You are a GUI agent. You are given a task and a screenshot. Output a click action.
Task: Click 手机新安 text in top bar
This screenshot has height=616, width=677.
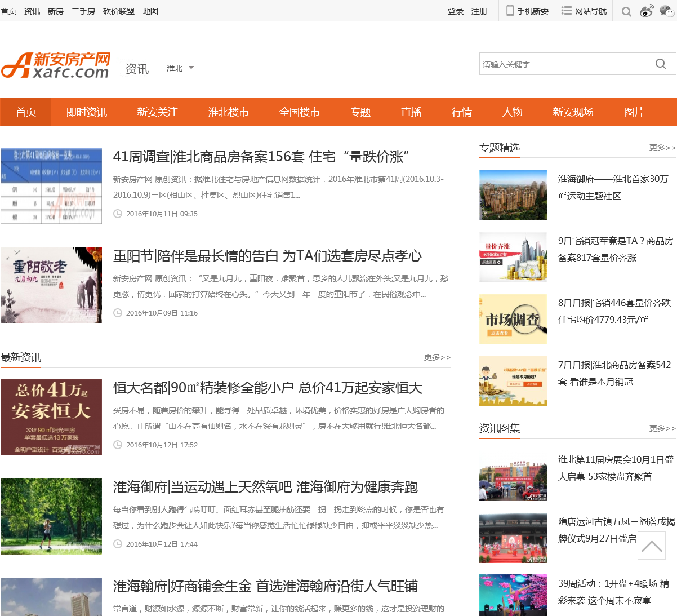pyautogui.click(x=533, y=11)
